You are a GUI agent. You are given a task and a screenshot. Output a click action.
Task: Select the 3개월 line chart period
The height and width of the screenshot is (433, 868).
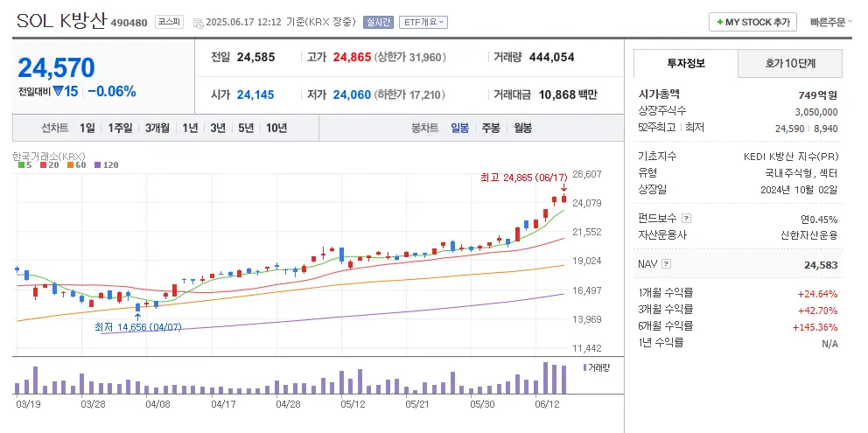[x=159, y=128]
